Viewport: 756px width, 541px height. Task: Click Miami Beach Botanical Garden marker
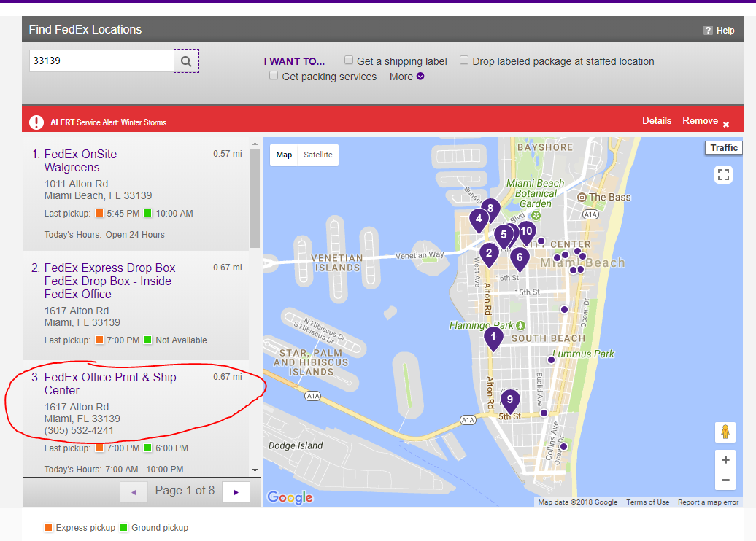click(x=536, y=215)
